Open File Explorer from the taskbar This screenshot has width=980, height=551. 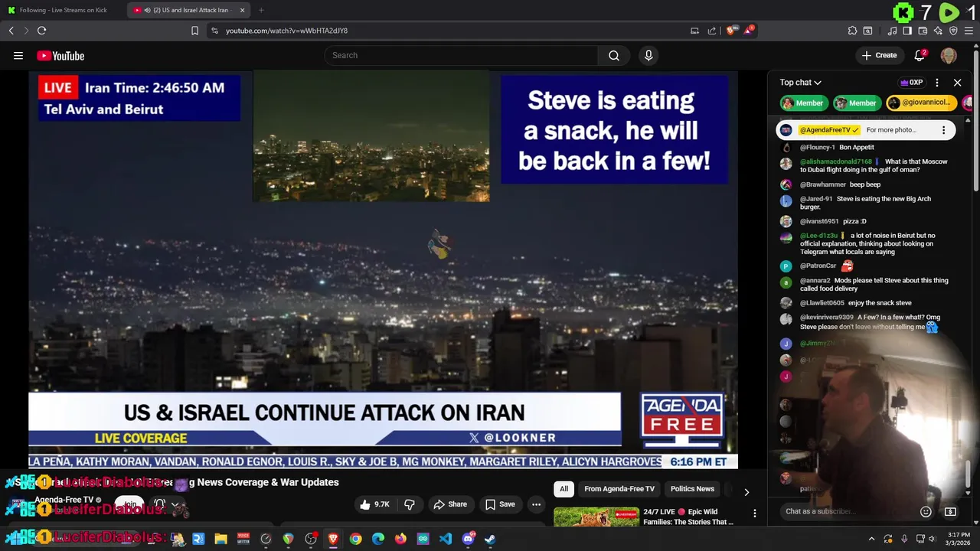pyautogui.click(x=220, y=539)
